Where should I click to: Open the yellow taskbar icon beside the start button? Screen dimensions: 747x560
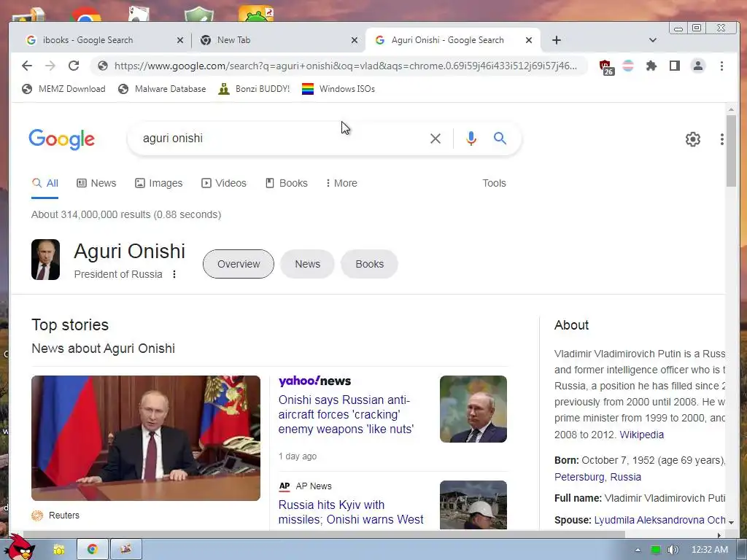(x=58, y=550)
